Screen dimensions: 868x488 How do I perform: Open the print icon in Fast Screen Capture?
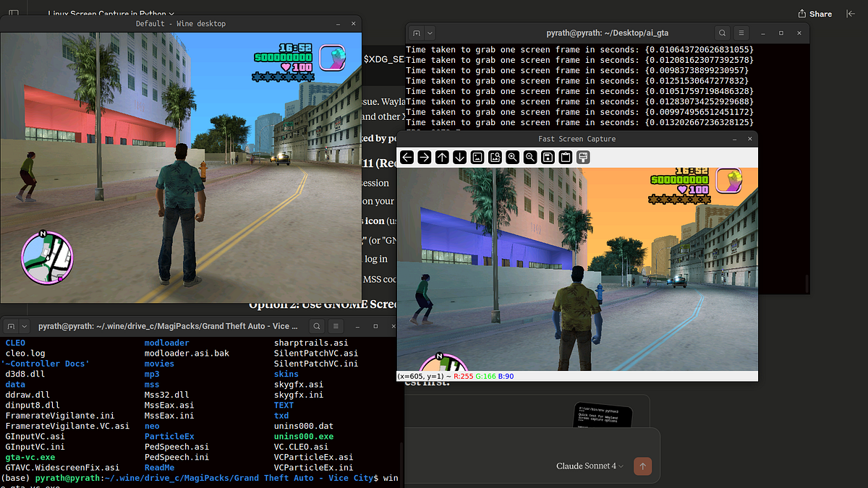(583, 157)
